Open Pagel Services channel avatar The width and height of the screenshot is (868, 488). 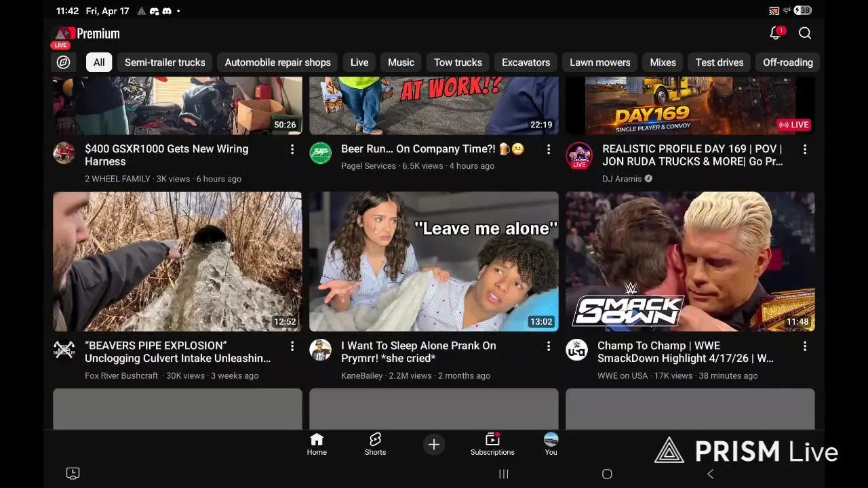pos(320,153)
